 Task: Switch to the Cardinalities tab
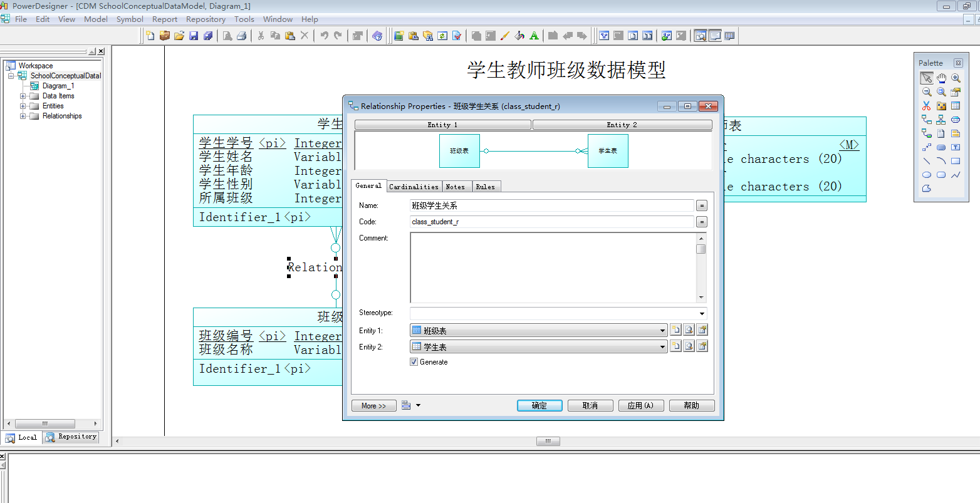point(414,187)
